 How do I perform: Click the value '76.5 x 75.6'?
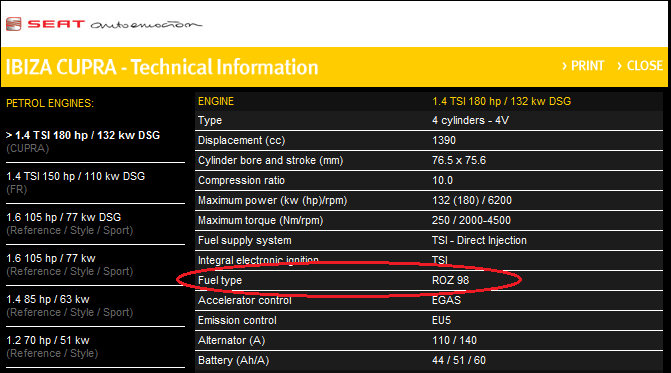(x=459, y=160)
